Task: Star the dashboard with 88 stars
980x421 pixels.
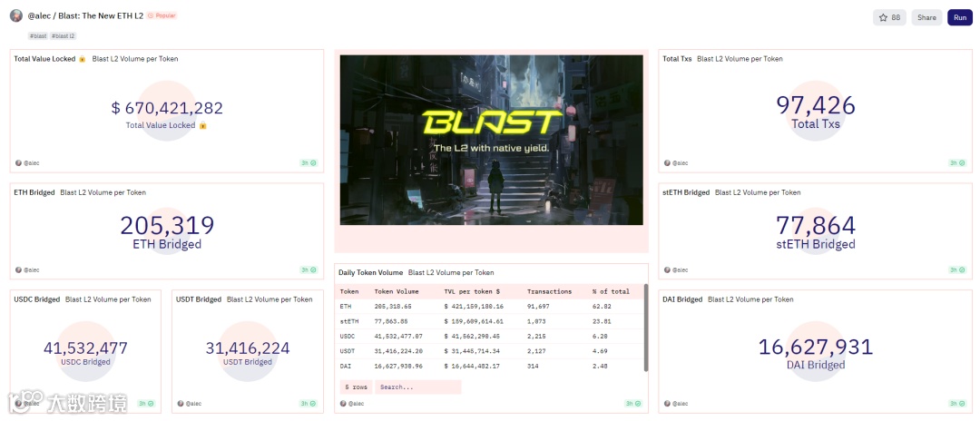Action: point(889,17)
